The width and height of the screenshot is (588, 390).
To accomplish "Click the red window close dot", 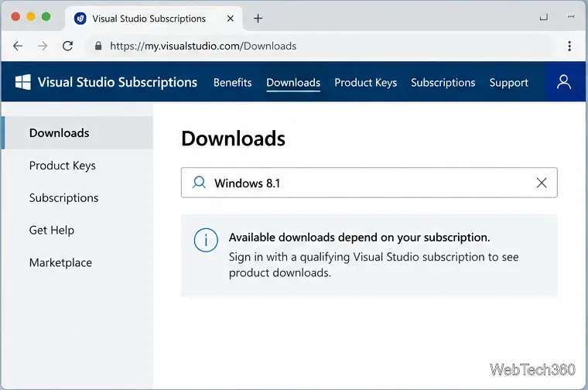I will pos(15,16).
